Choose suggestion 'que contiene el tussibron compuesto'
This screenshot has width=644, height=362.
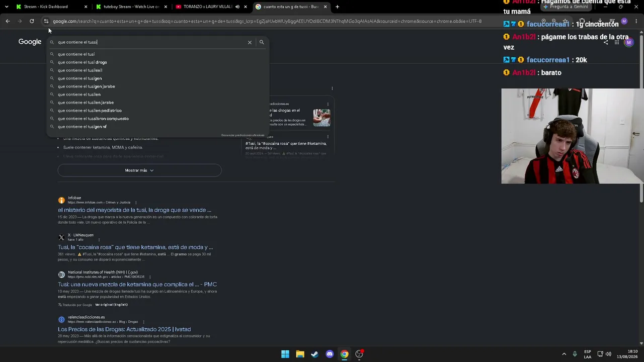(x=158, y=119)
